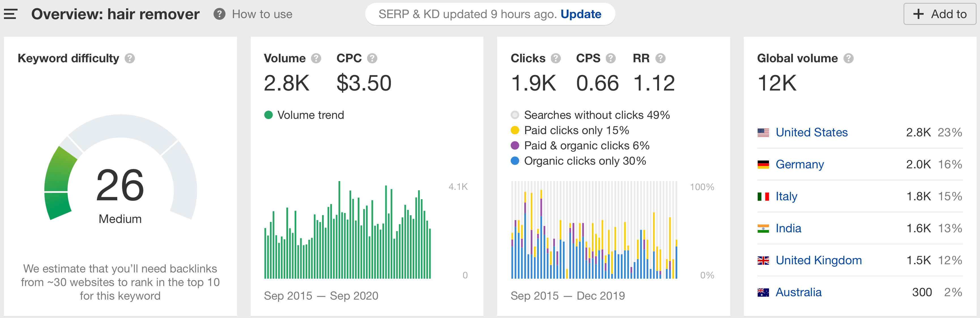This screenshot has width=980, height=318.
Task: Click the CPC help question mark
Action: click(x=372, y=58)
